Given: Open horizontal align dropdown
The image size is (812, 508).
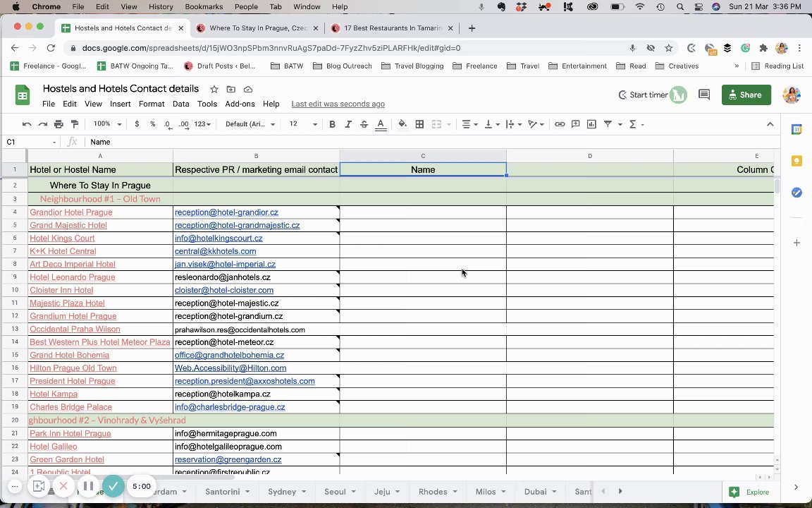Looking at the screenshot, I should pos(469,124).
